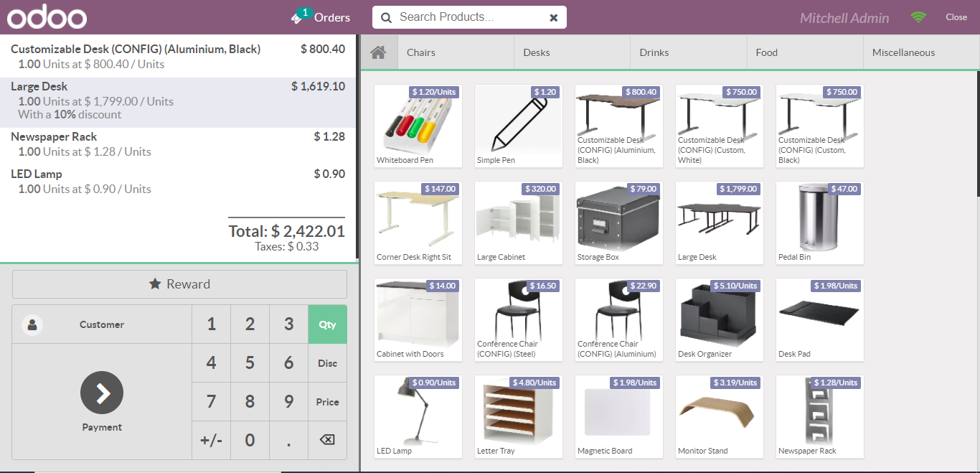Switch numpad to Price mode
This screenshot has width=980, height=473.
pos(327,402)
